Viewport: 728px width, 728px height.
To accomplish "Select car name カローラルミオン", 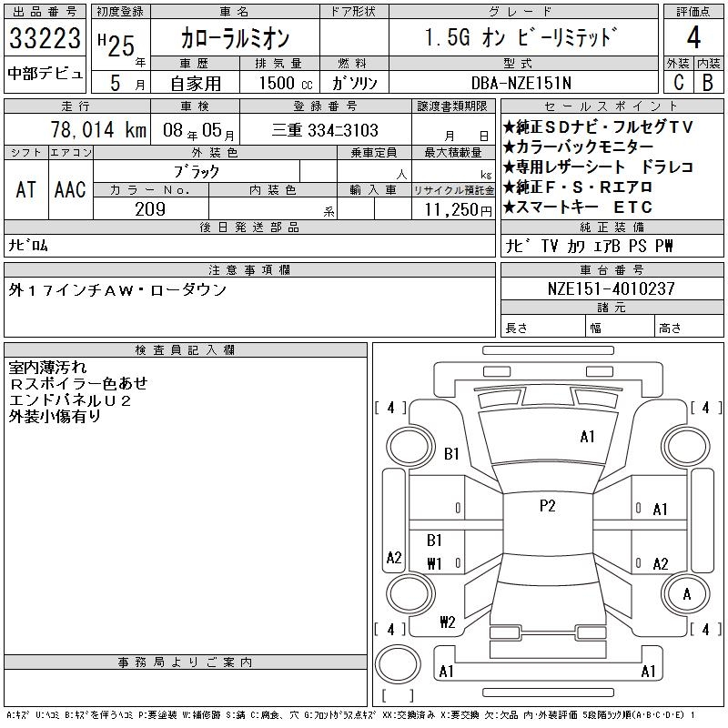I will 235,38.
